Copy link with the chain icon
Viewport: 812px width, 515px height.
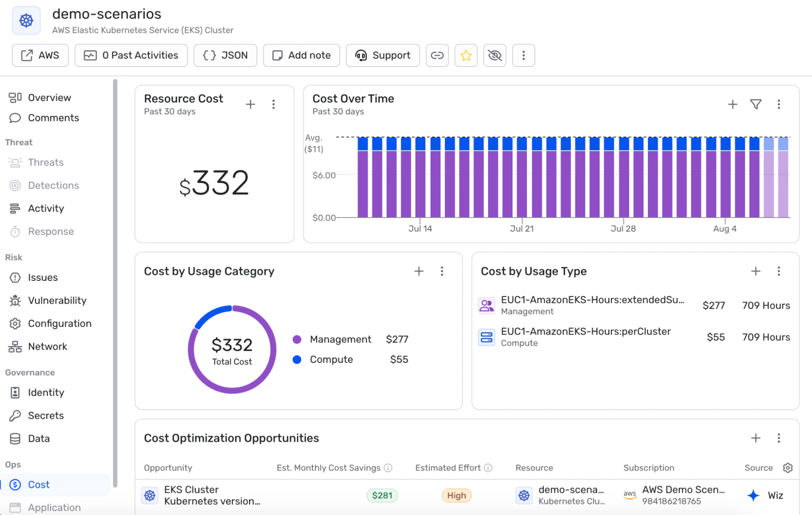click(x=437, y=55)
